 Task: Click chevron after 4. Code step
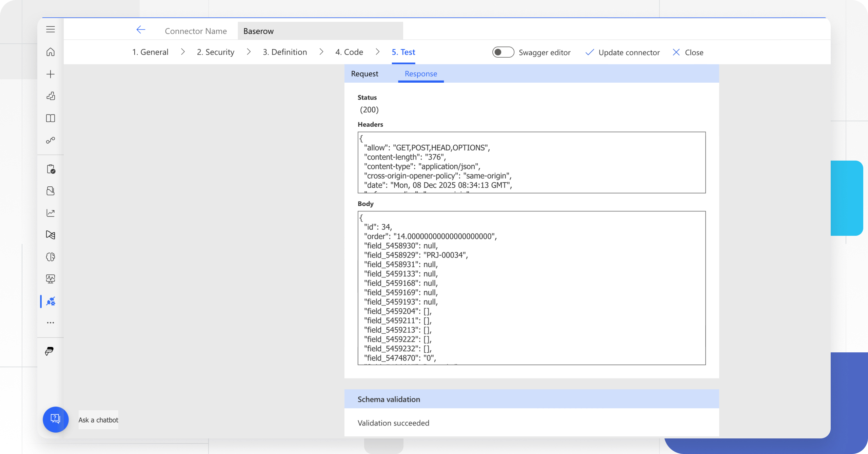click(377, 52)
